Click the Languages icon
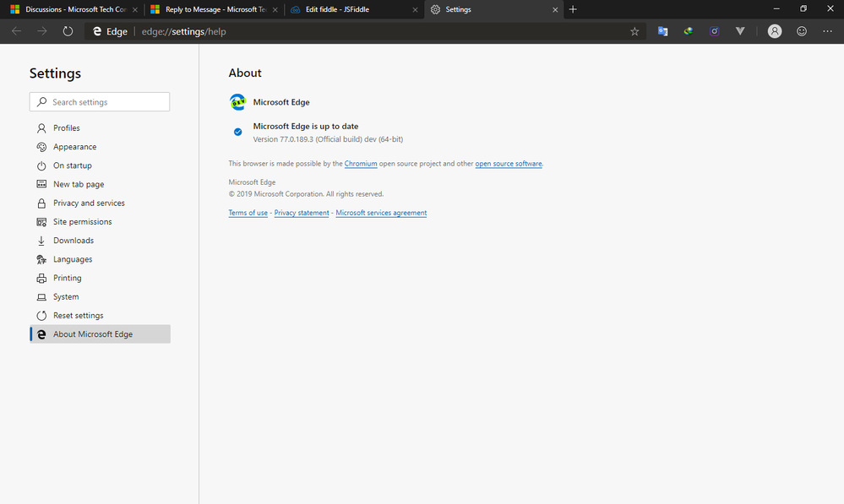844x504 pixels. pos(41,259)
